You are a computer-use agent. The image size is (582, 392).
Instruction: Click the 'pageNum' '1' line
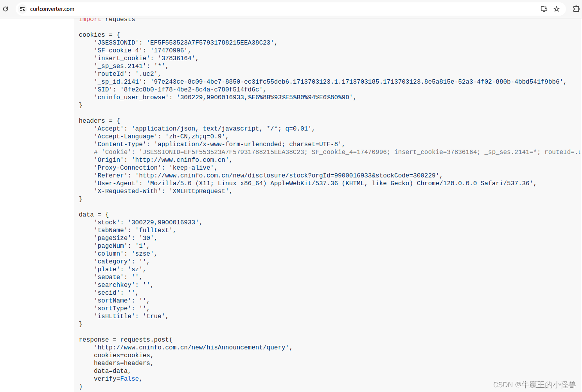[x=122, y=246]
